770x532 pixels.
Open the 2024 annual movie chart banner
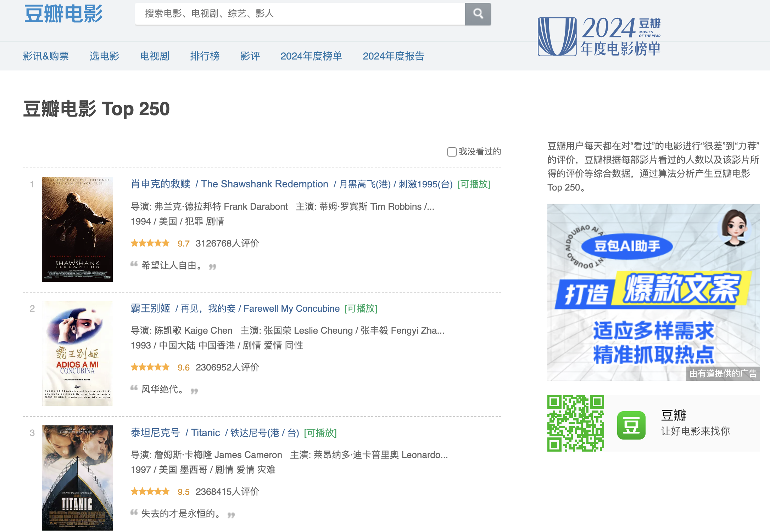[599, 36]
